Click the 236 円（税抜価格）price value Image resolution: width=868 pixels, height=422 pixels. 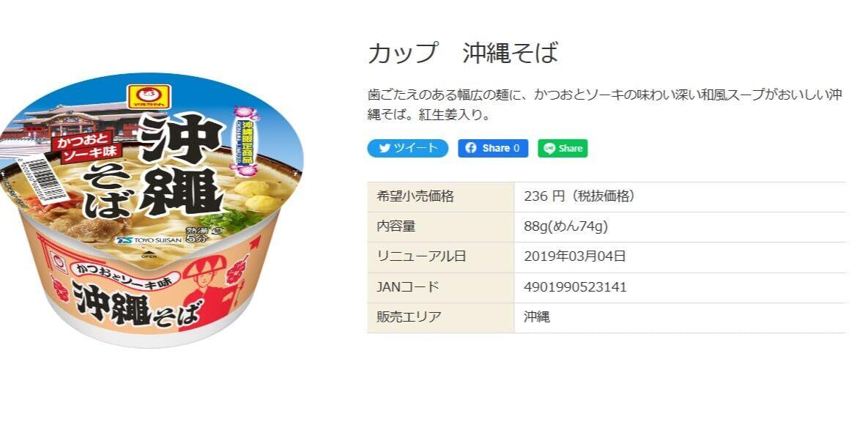click(579, 196)
